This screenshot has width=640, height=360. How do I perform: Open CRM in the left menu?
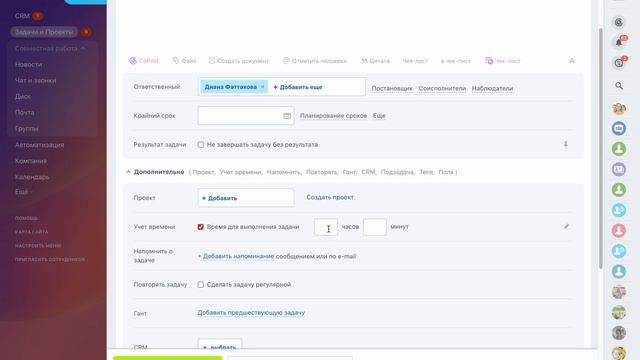pos(22,16)
